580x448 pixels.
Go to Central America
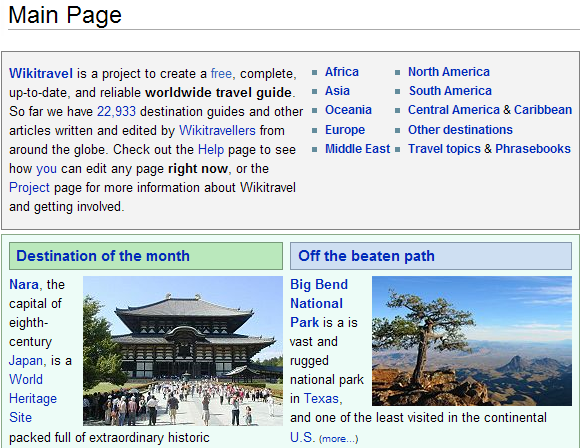pos(453,110)
